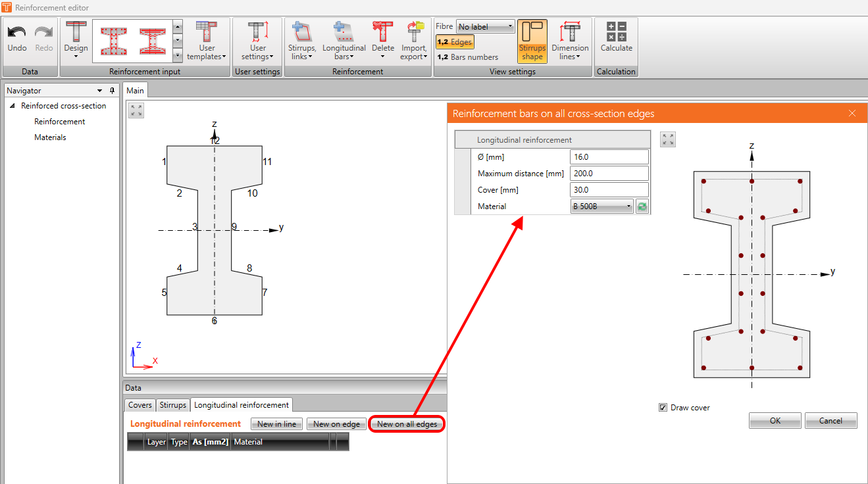Open the Longitudinal bars tool
This screenshot has height=484, width=868.
coord(344,41)
